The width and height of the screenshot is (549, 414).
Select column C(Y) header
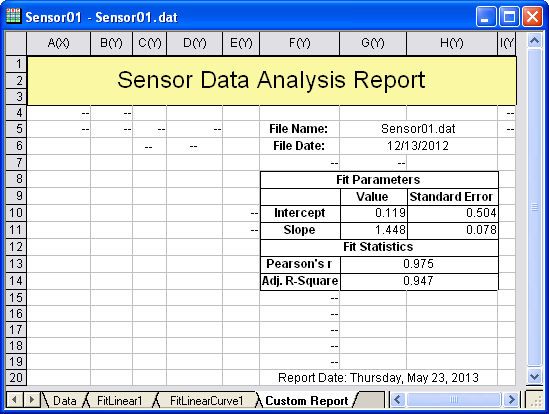(150, 43)
